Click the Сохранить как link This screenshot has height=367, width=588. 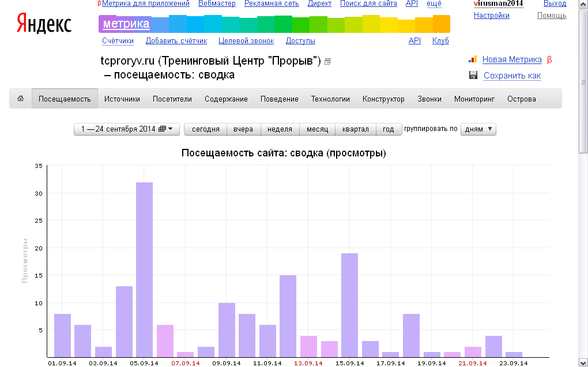pos(512,76)
